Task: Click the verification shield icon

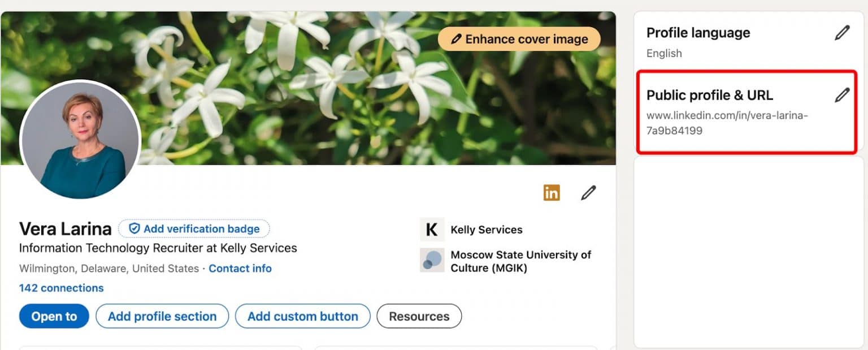Action: (133, 228)
